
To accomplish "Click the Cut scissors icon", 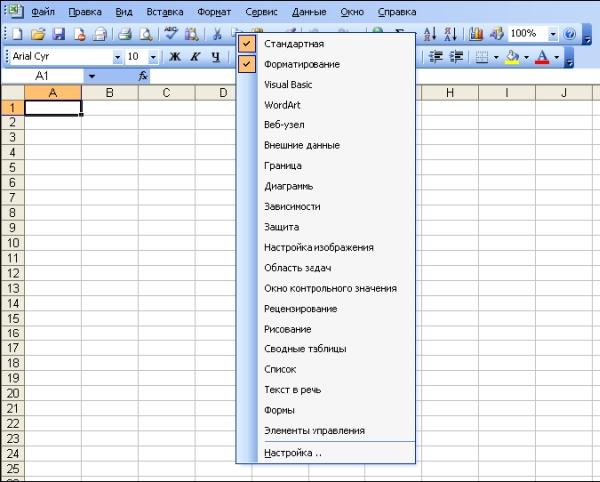I will (x=216, y=34).
